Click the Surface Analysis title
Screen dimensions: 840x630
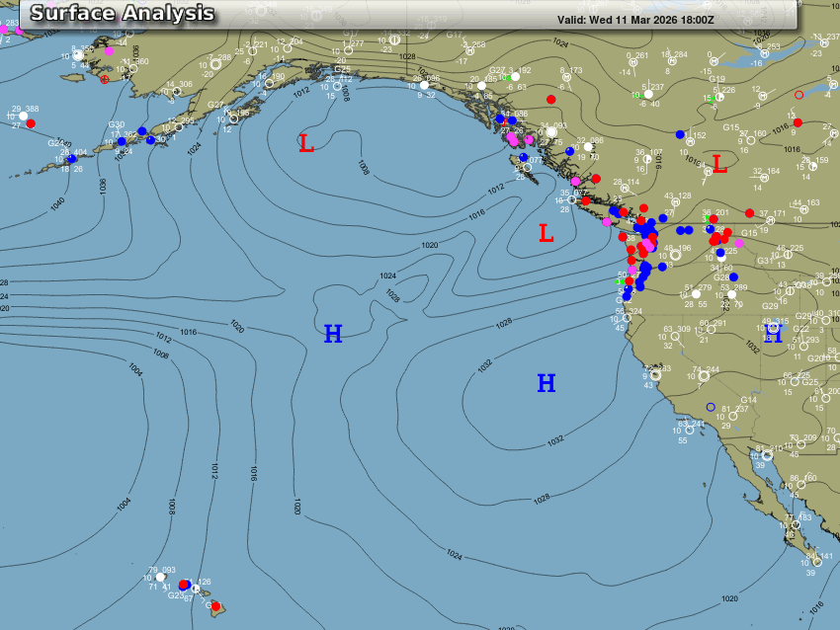coord(122,13)
